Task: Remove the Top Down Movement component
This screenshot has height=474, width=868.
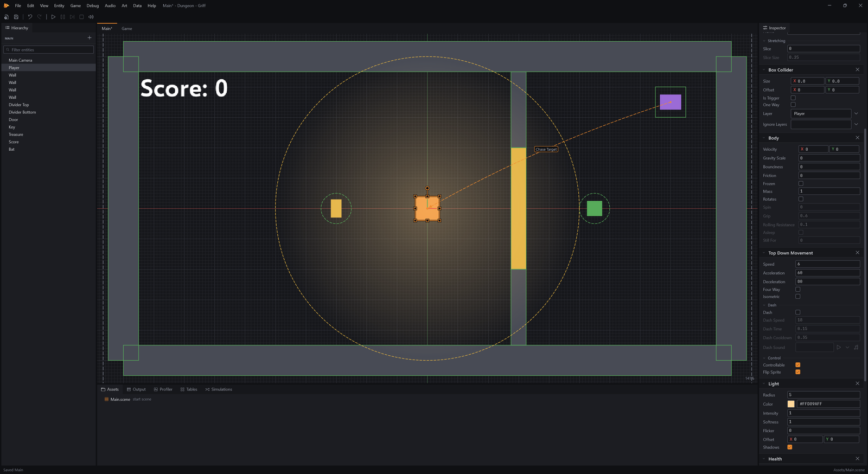Action: tap(857, 253)
